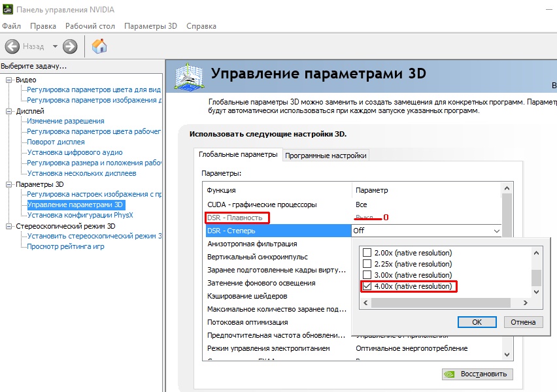Open the Файл menu

(11, 26)
